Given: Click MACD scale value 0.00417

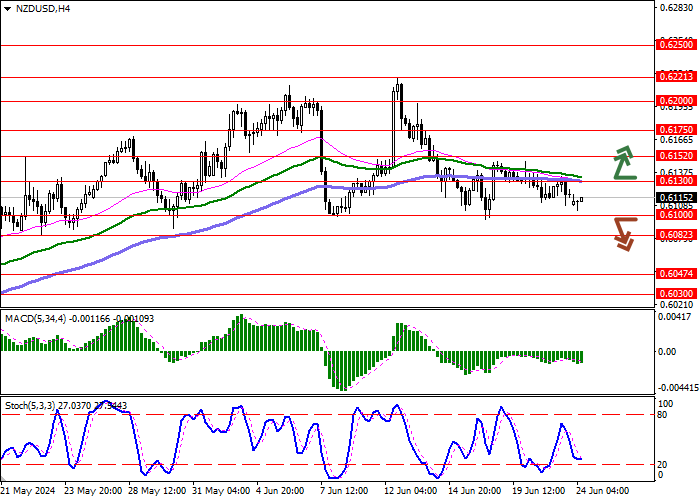Looking at the screenshot, I should (x=677, y=317).
